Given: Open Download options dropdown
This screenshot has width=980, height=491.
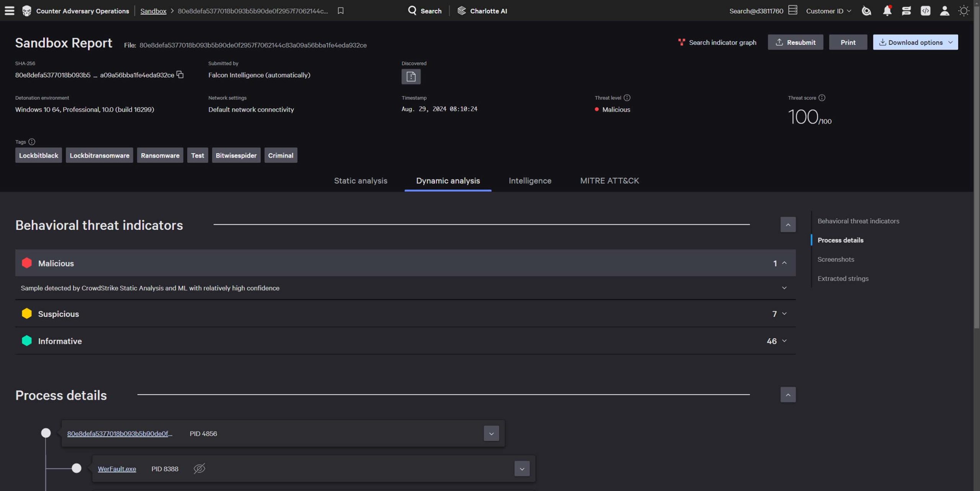Looking at the screenshot, I should [x=915, y=42].
